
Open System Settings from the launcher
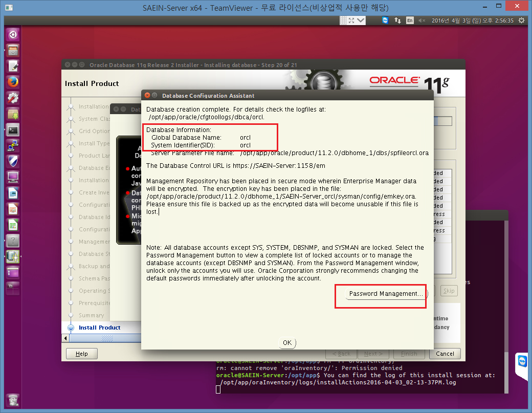[x=13, y=98]
